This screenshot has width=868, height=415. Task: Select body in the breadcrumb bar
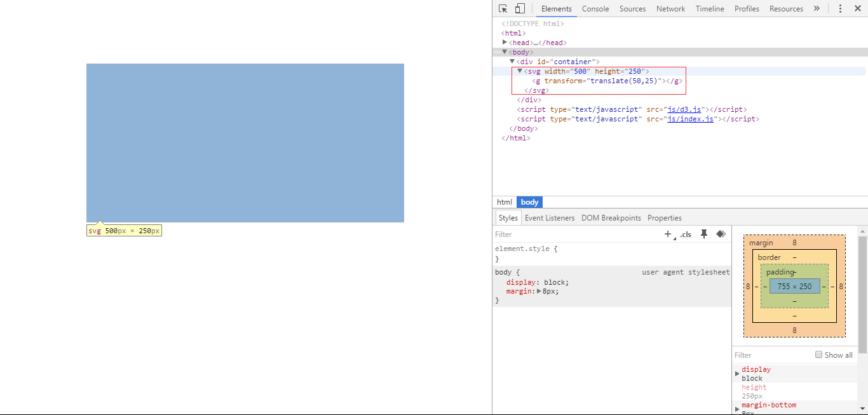529,202
